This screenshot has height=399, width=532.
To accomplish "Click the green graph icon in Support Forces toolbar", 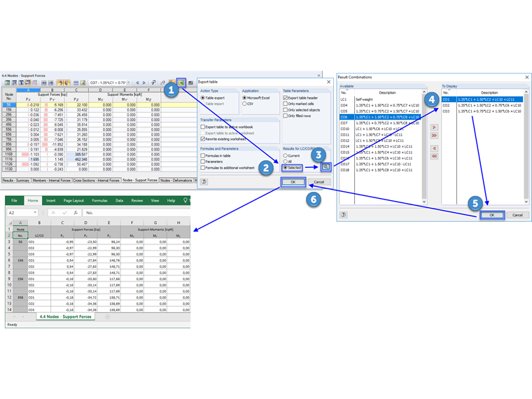I will click(7, 83).
